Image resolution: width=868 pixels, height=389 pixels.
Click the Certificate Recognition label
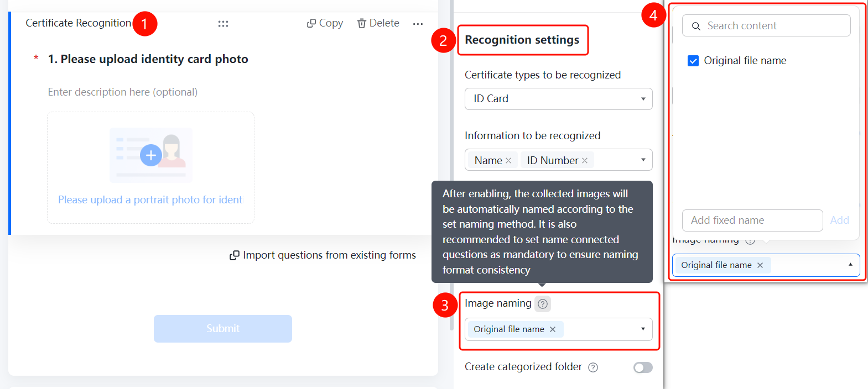pos(79,23)
